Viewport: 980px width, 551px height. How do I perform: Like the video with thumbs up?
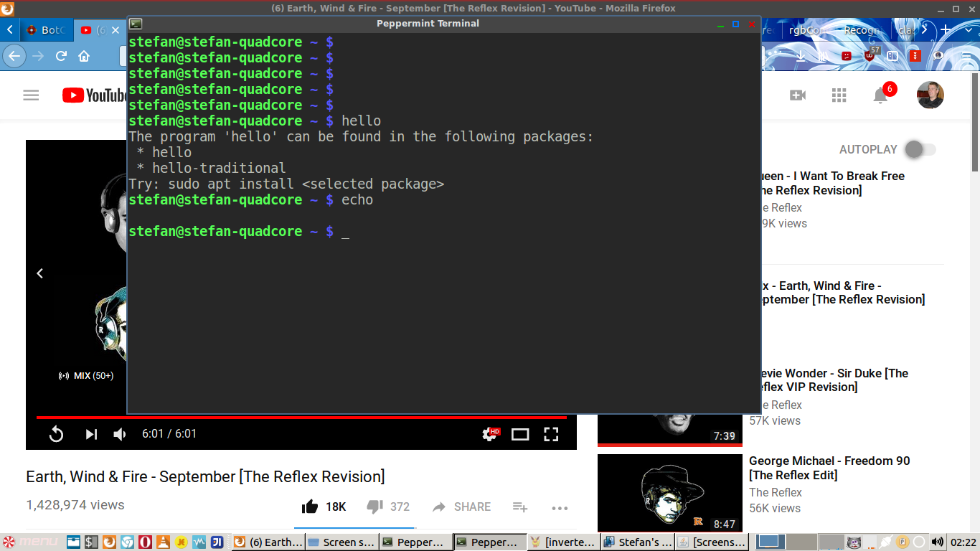pos(310,507)
